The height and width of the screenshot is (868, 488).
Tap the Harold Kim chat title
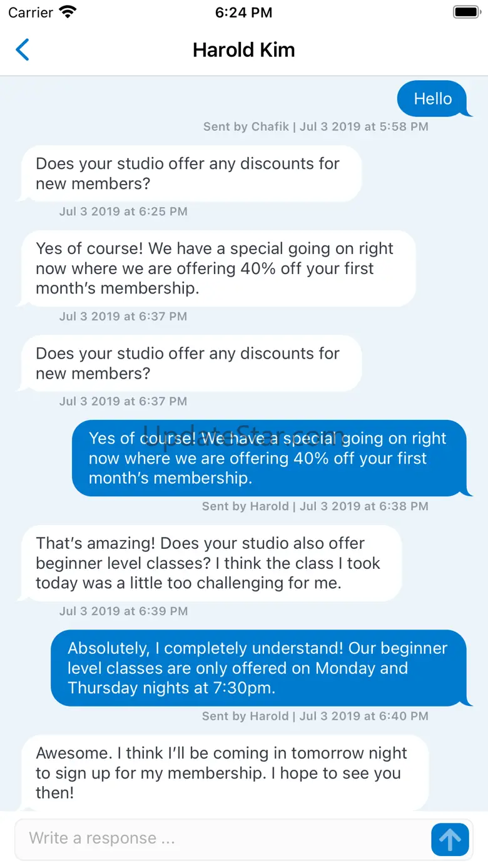243,50
